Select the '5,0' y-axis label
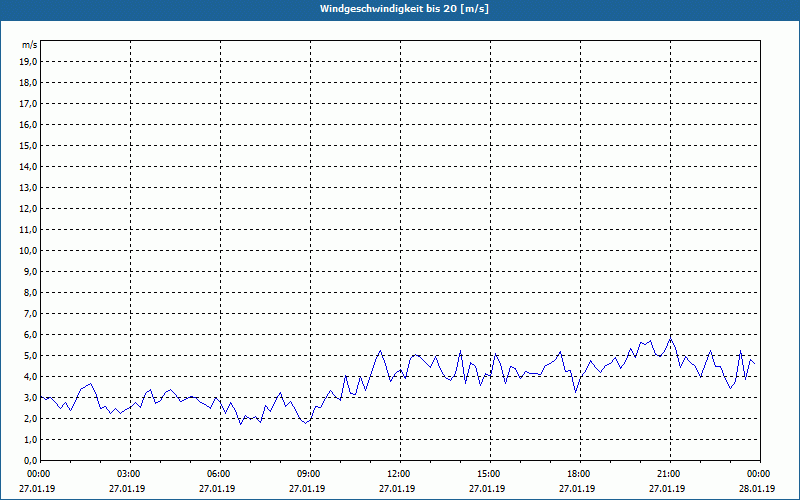The image size is (800, 500). [x=31, y=356]
